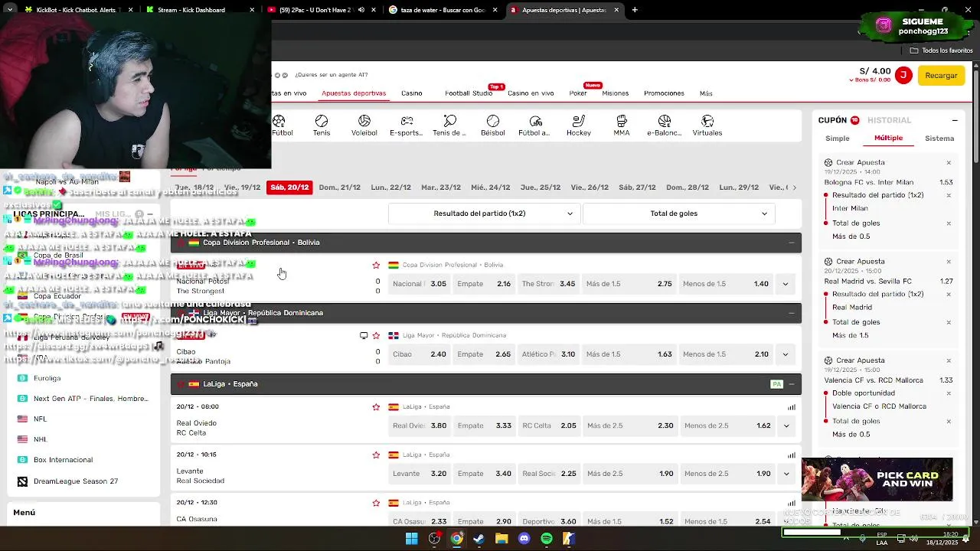Open Windows Start menu
This screenshot has height=551, width=980.
click(x=412, y=539)
